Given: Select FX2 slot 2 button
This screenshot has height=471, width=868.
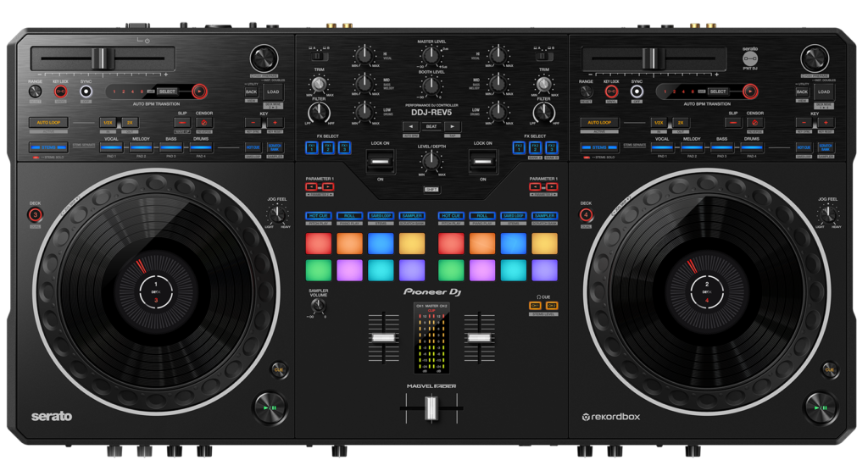Looking at the screenshot, I should pyautogui.click(x=536, y=148).
